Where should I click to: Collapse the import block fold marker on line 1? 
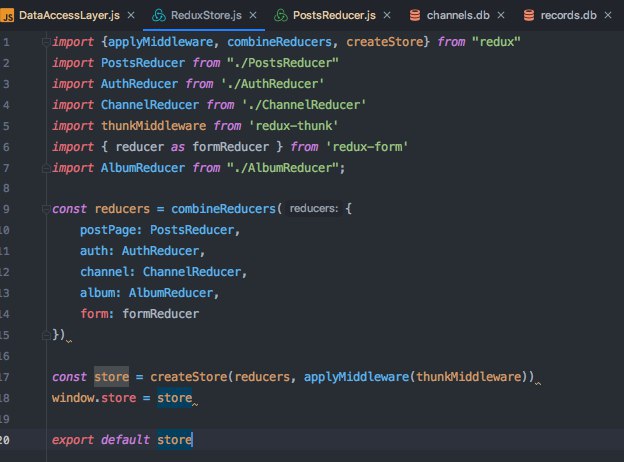(46, 42)
